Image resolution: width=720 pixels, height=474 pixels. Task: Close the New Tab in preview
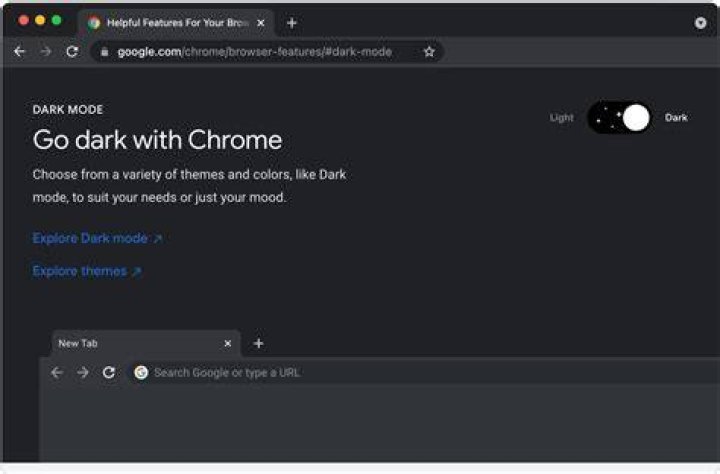coord(227,344)
